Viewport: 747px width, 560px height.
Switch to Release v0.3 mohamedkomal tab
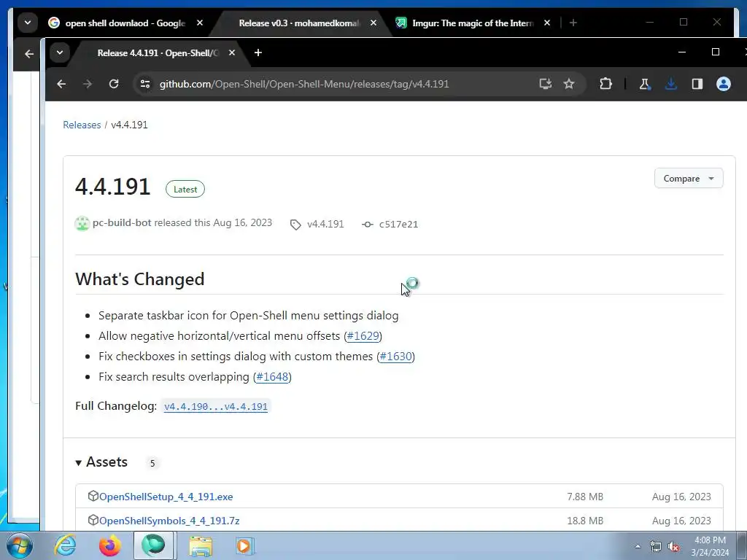(x=299, y=23)
